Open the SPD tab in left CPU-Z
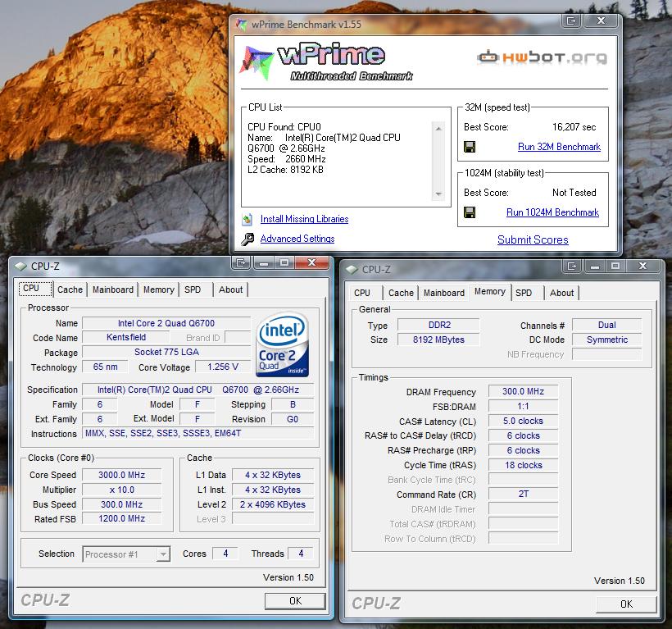 click(193, 289)
